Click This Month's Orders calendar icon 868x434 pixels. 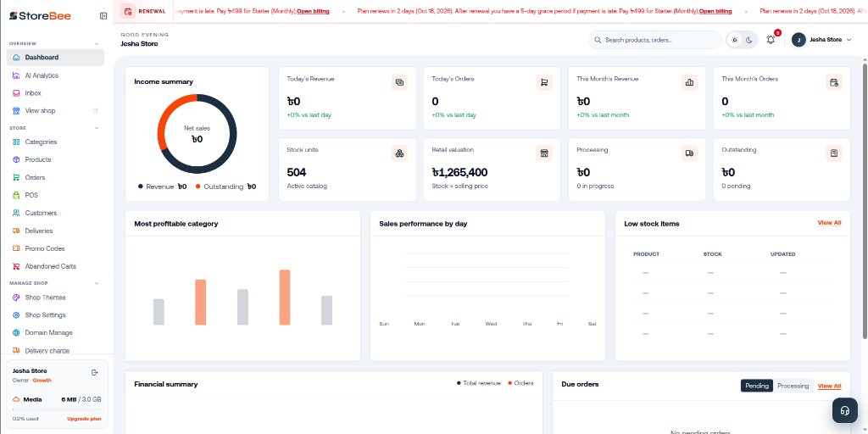point(834,82)
